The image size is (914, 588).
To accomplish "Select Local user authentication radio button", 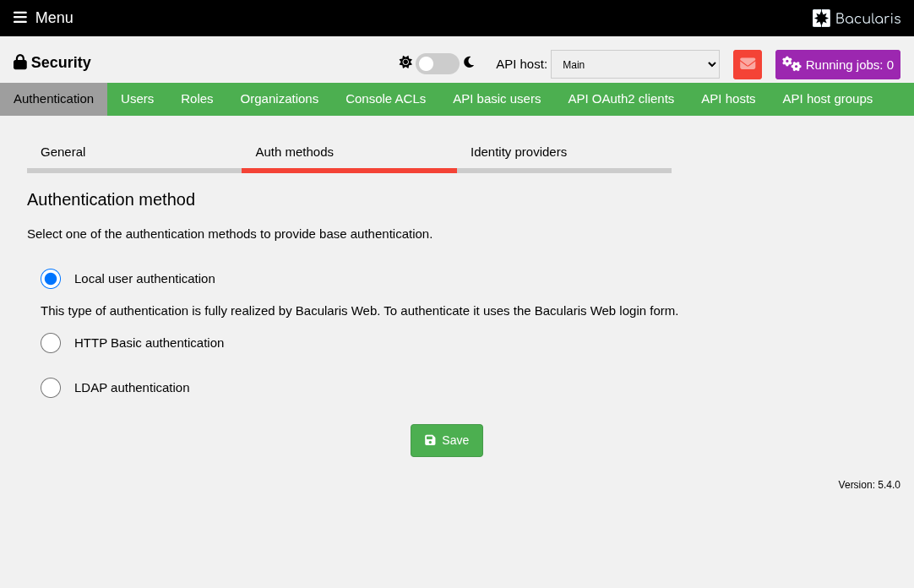I will 51,279.
